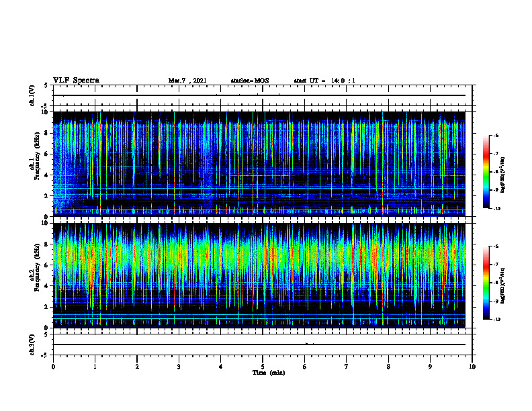The height and width of the screenshot is (411, 532).
Task: Click the ch.2 color bar log(PSD) label
Action: pos(503,286)
